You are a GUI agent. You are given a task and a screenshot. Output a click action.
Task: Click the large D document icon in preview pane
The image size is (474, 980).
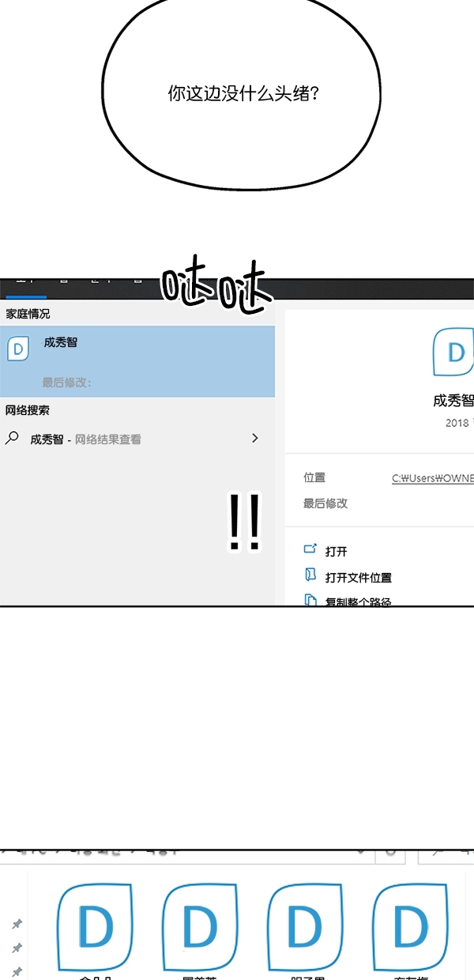point(453,352)
